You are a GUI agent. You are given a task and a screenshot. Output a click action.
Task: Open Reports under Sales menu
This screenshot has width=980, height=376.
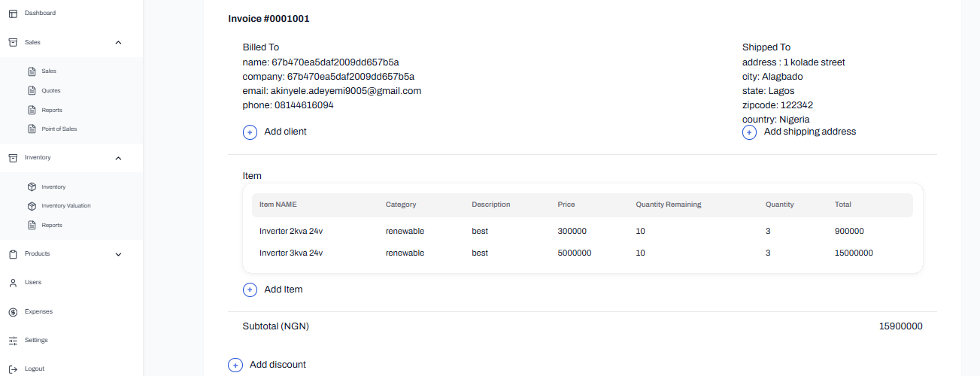tap(51, 111)
